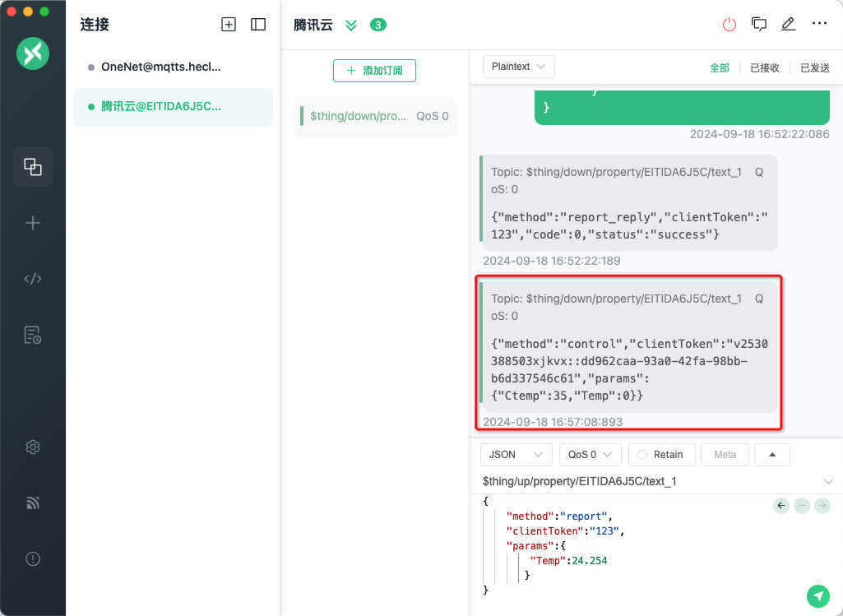843x616 pixels.
Task: Click the edit pencil icon in header
Action: coord(789,25)
